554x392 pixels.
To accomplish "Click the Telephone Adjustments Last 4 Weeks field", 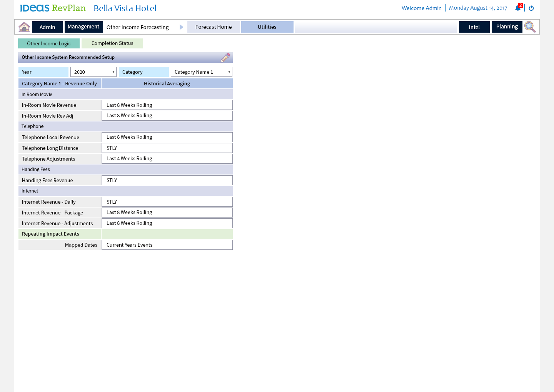I will click(167, 159).
